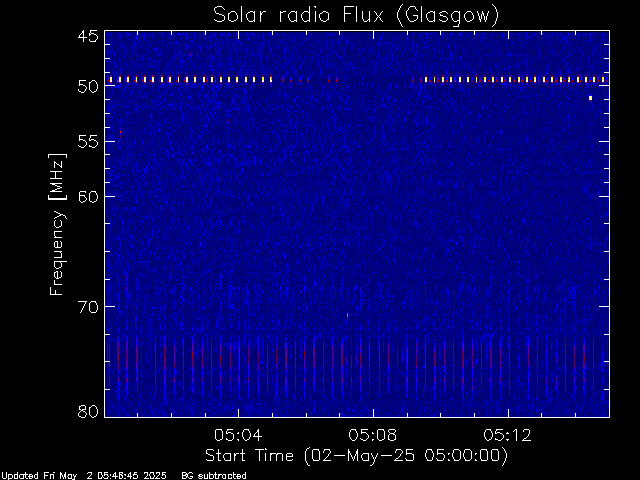Click the 05:12 time tick label
The width and height of the screenshot is (640, 480).
click(508, 435)
